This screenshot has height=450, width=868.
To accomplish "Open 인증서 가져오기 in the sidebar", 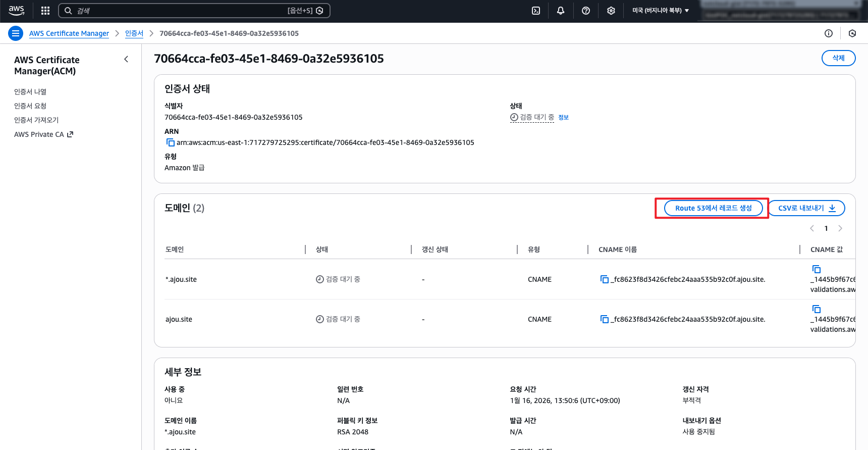I will 36,120.
